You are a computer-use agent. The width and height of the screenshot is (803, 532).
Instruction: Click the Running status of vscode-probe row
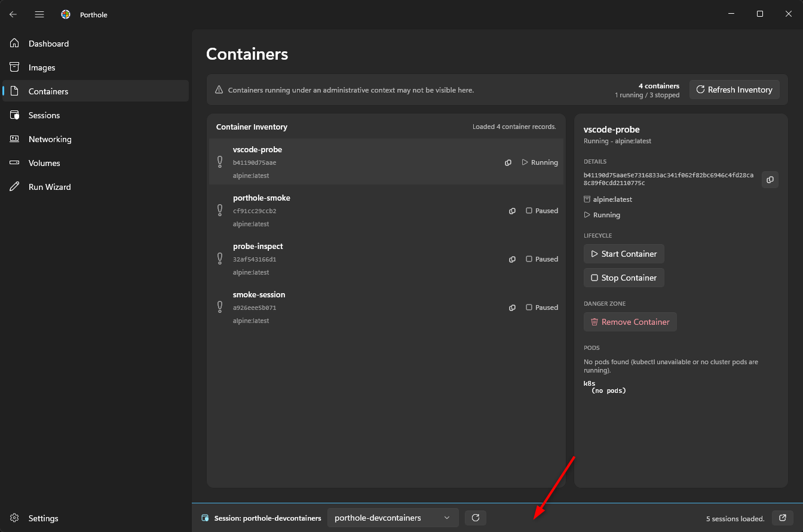tap(540, 162)
